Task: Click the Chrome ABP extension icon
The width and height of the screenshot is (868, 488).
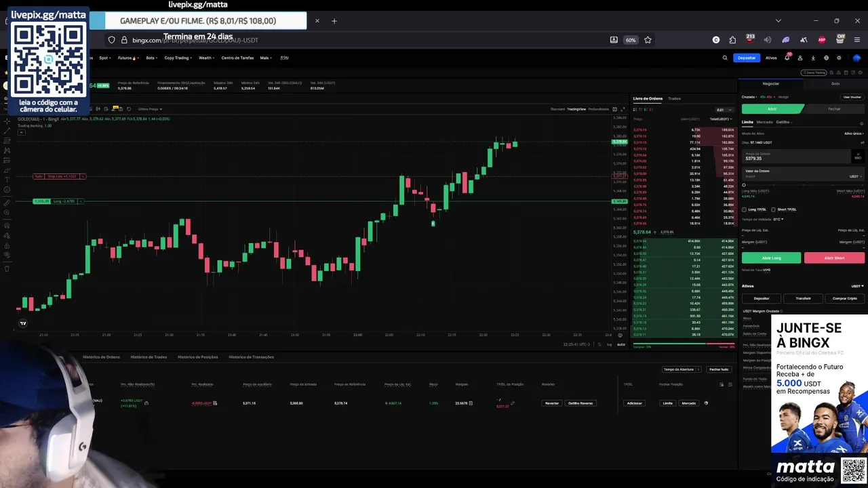Action: click(822, 40)
